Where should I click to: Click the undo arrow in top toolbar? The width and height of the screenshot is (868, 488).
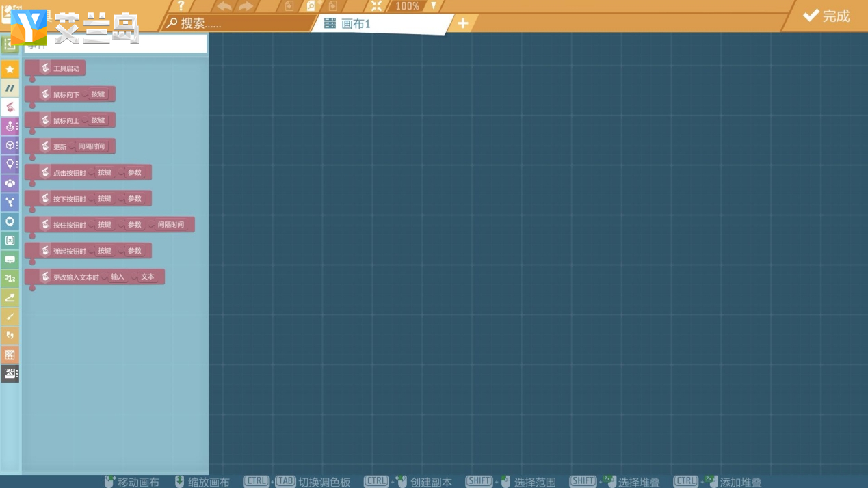(x=224, y=6)
